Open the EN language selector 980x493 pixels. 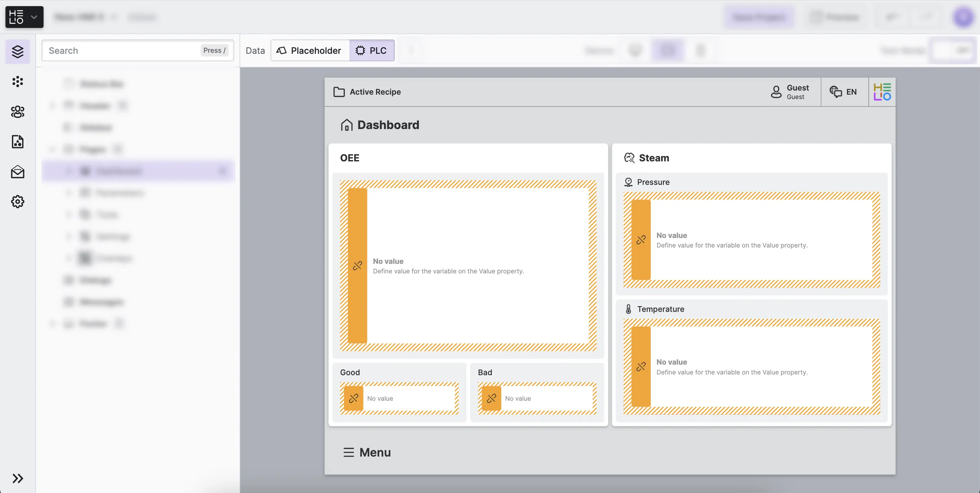click(844, 92)
